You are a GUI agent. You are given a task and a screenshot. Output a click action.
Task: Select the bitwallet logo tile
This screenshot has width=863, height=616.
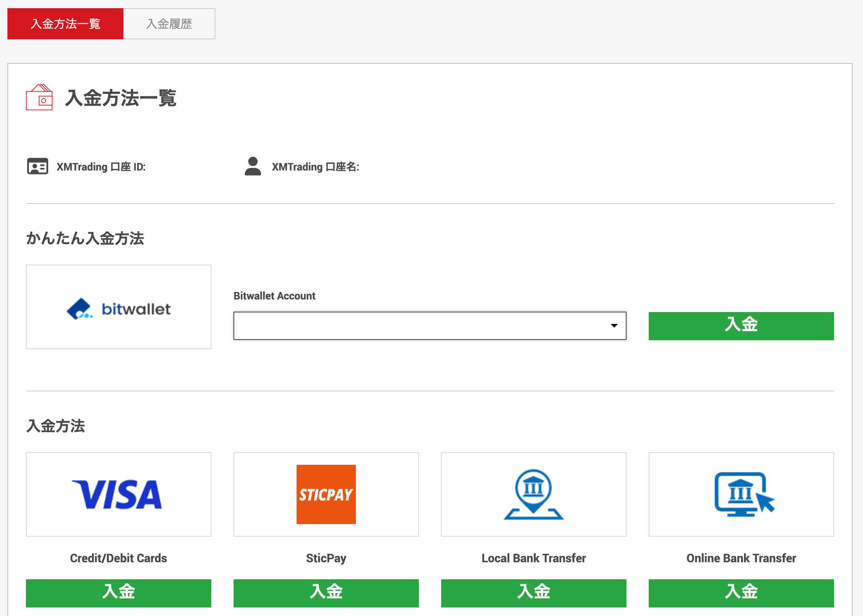pos(118,307)
